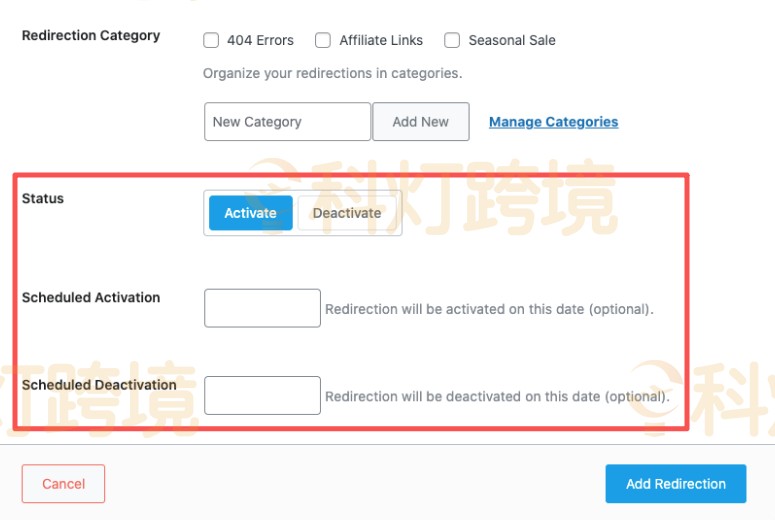
Task: Click the "404 Errors" label text
Action: click(x=260, y=41)
